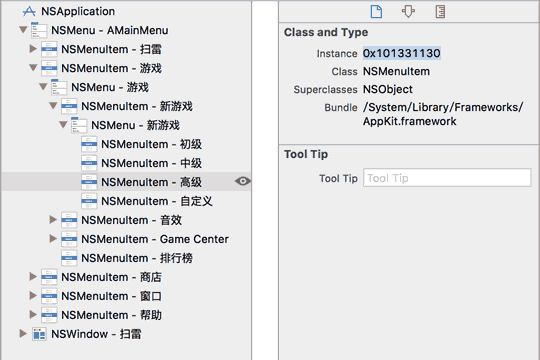Screen dimensions: 540x360
Task: Click the NSObject superclass value
Action: pyautogui.click(x=388, y=90)
